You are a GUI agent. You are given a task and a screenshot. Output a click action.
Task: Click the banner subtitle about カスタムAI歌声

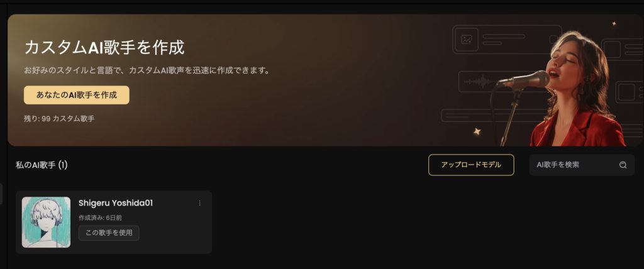(x=147, y=70)
